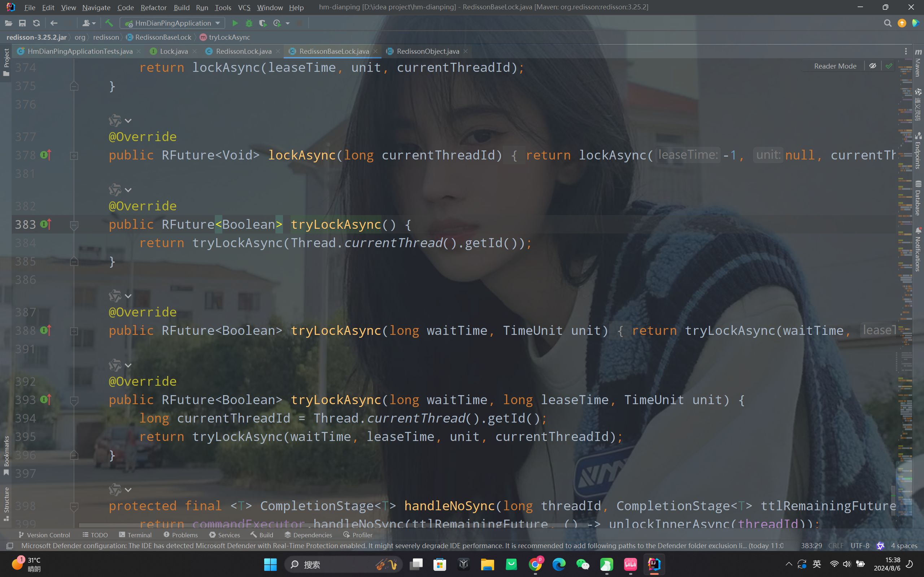Switch to RedissonLock.java tab

243,51
